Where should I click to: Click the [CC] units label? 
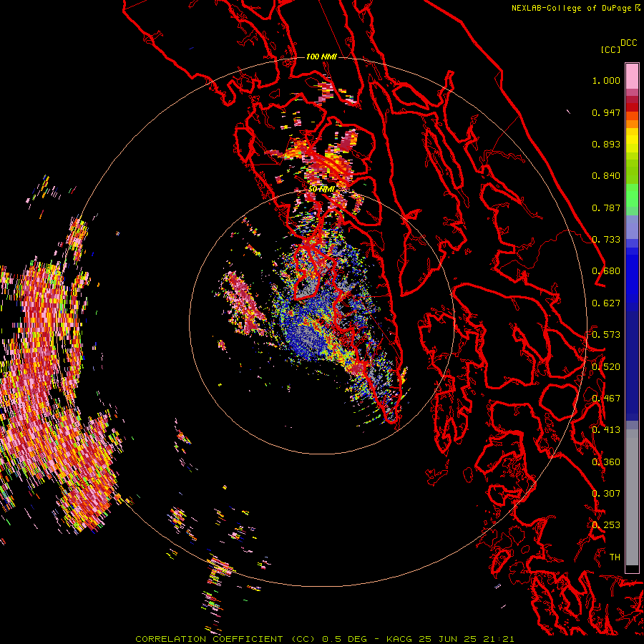[610, 49]
